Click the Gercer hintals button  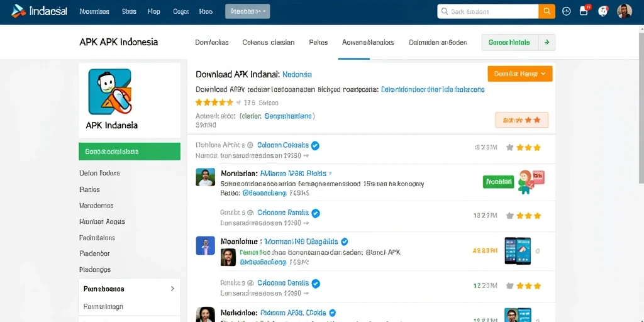tap(509, 42)
